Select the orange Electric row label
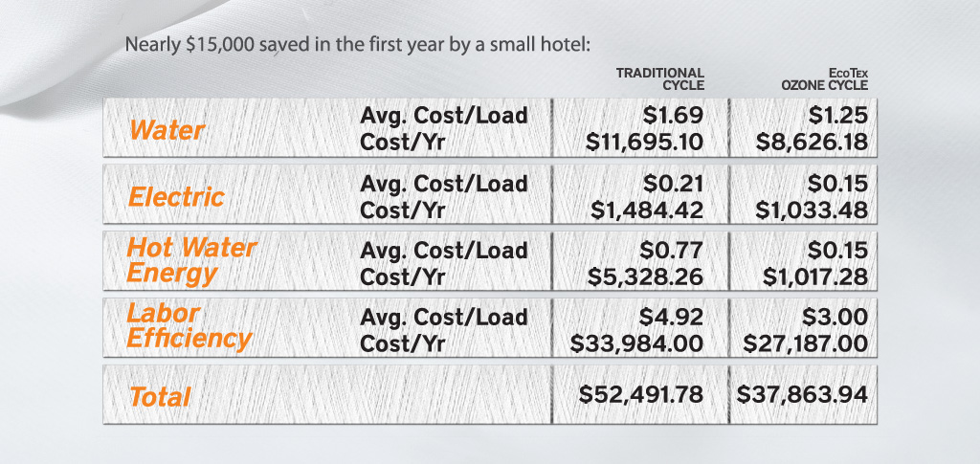 pyautogui.click(x=176, y=197)
